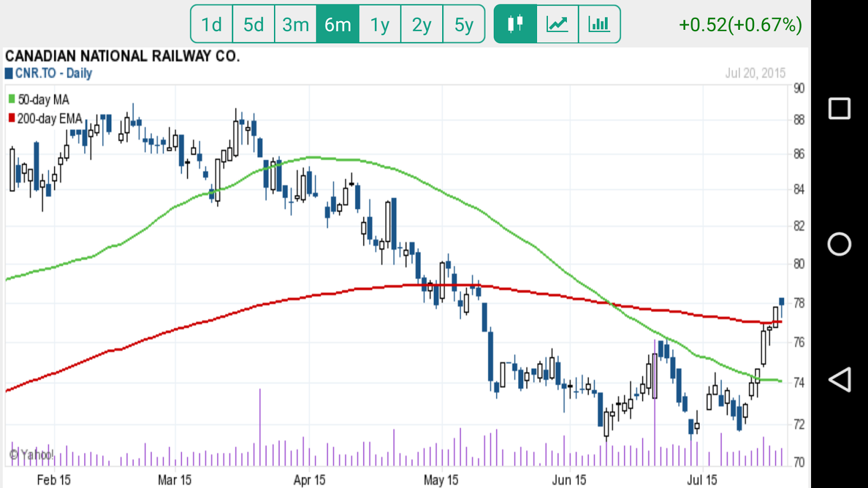Tap the Canadian National Railway Co. title
Image resolution: width=868 pixels, height=488 pixels.
[x=123, y=56]
